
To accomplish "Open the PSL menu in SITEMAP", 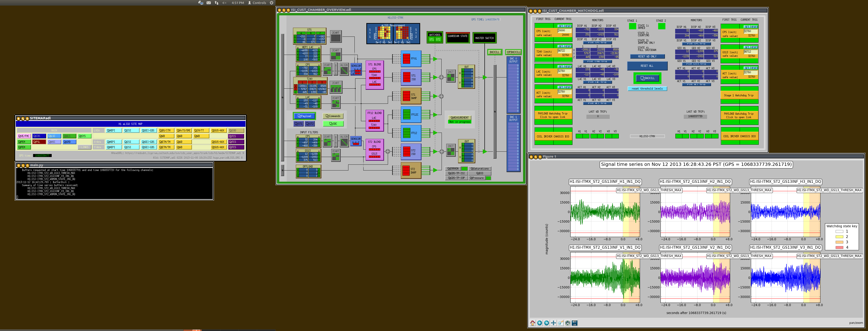I will (x=39, y=142).
